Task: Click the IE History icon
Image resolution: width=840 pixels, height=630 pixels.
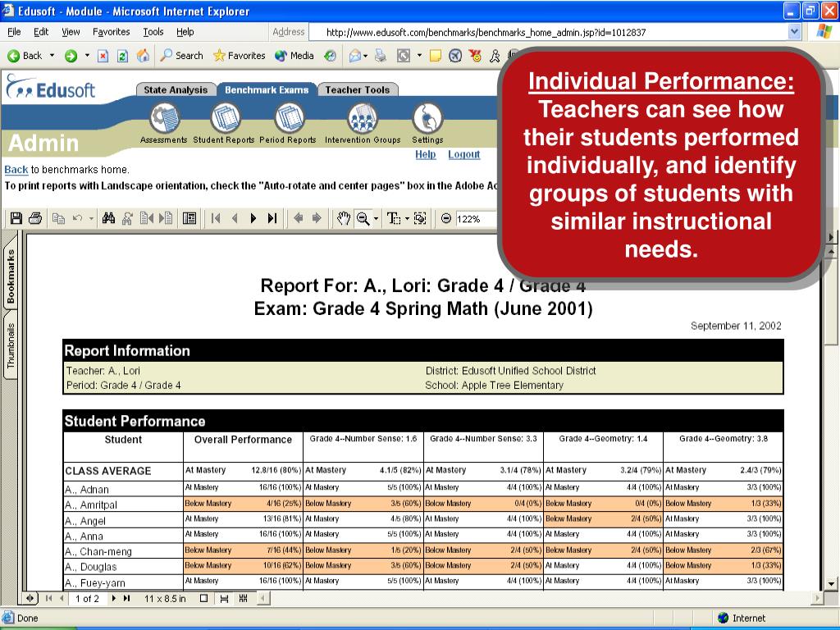Action: (x=331, y=56)
